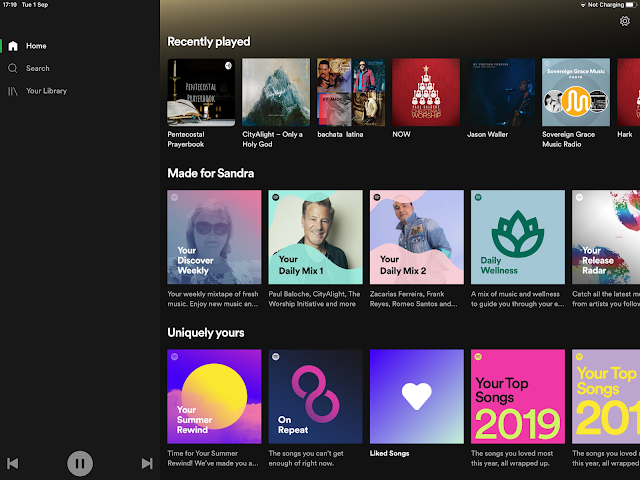Open the Daily Wellness playlist
The height and width of the screenshot is (480, 640).
click(x=518, y=237)
